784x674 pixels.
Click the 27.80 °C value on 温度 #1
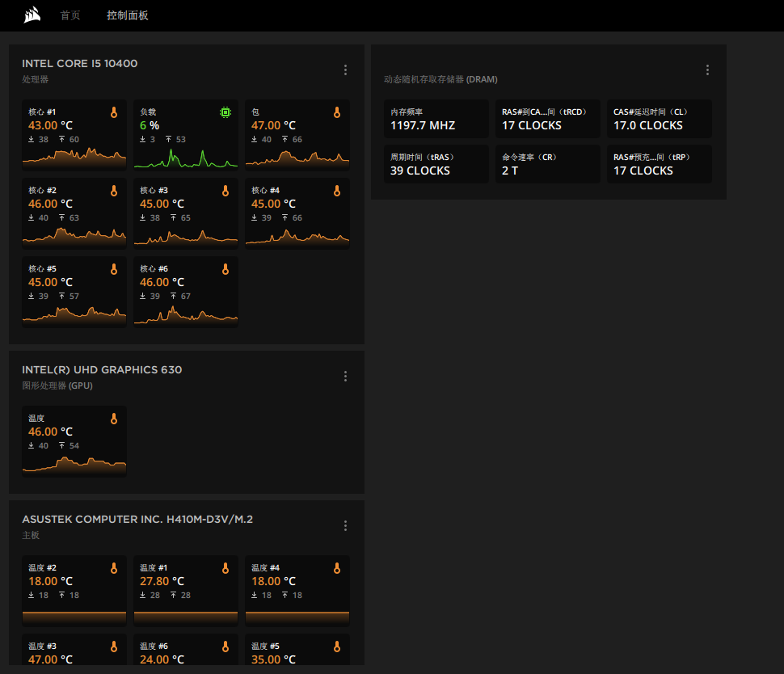(162, 582)
